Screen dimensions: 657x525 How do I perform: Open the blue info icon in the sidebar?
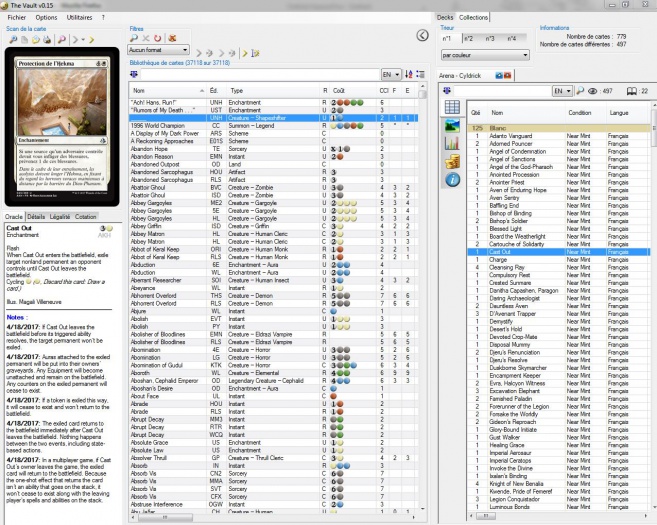pos(452,180)
